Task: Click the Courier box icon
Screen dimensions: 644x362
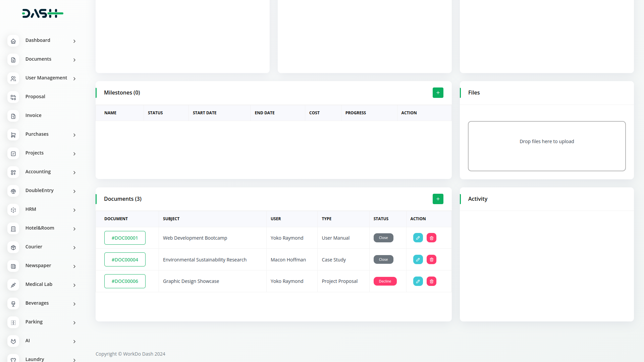Action: point(13,247)
